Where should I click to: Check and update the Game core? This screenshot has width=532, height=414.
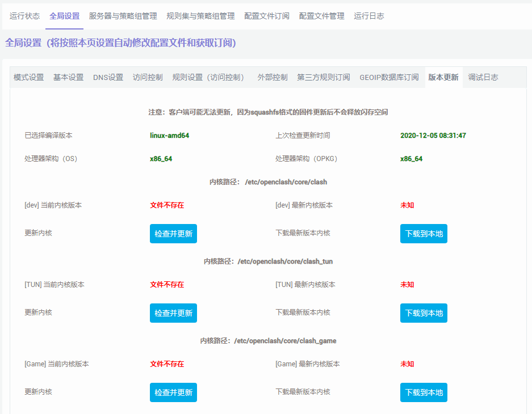click(x=173, y=392)
